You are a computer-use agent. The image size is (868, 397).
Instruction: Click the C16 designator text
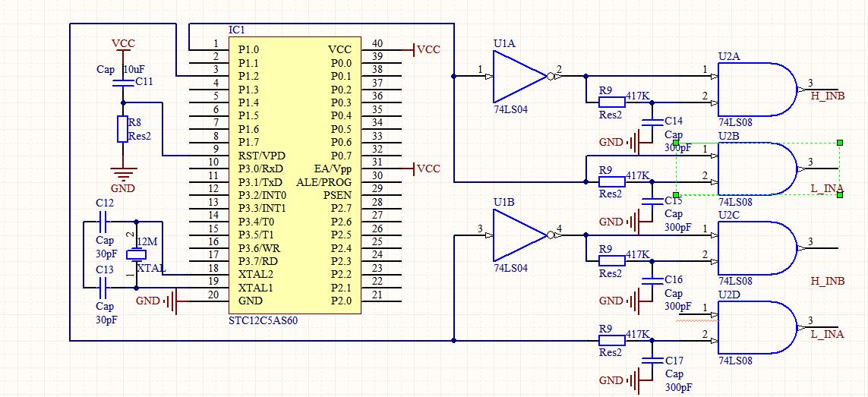[674, 279]
